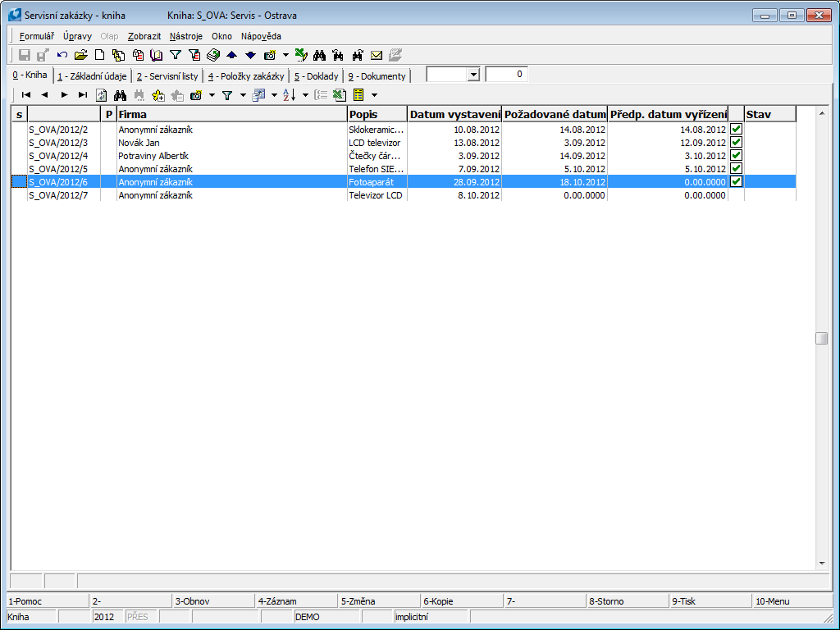Toggle checkbox in selected S_OVA/2012/6 row
This screenshot has width=840, height=630.
[x=736, y=182]
